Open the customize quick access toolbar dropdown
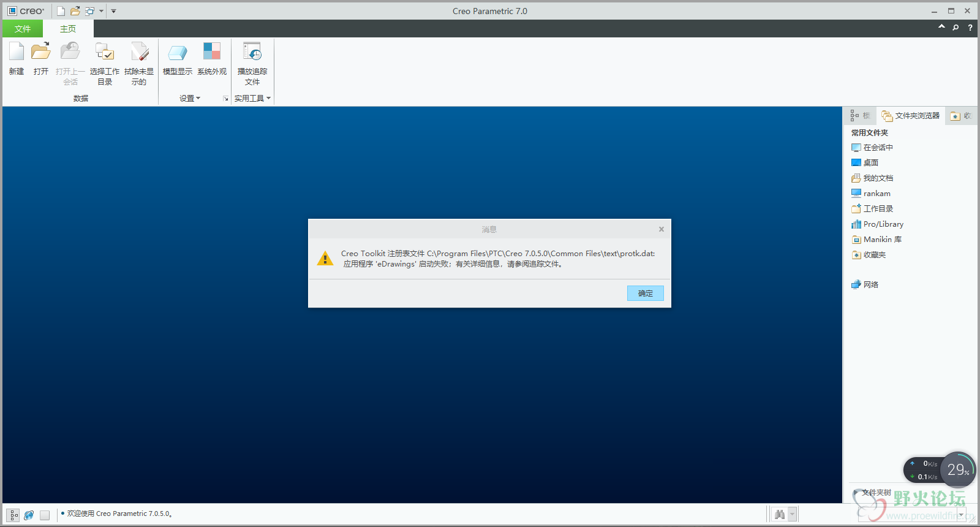 113,11
